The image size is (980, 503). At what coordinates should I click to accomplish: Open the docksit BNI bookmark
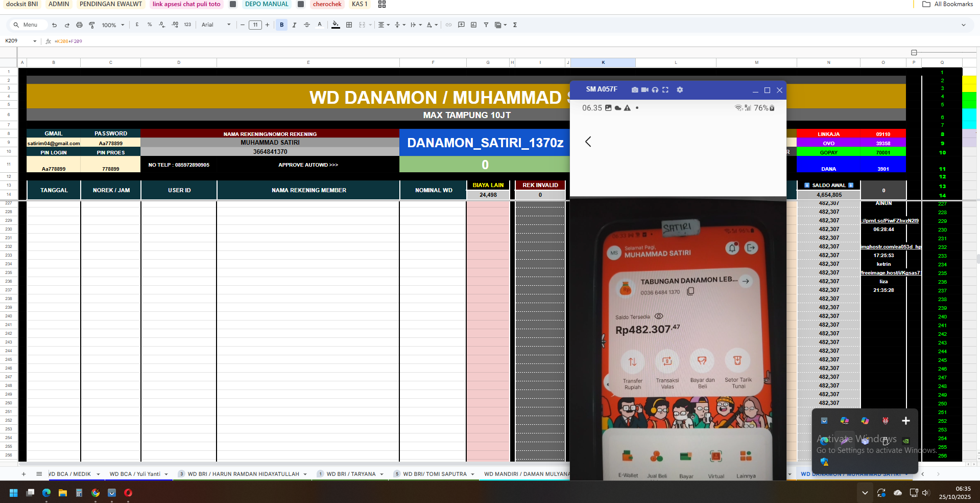click(22, 4)
